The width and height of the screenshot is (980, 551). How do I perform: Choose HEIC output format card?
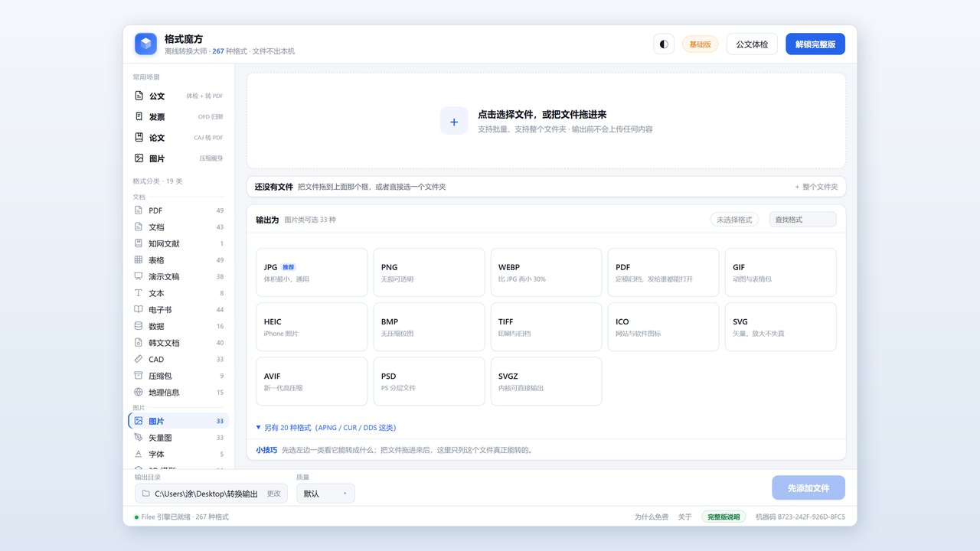(312, 327)
